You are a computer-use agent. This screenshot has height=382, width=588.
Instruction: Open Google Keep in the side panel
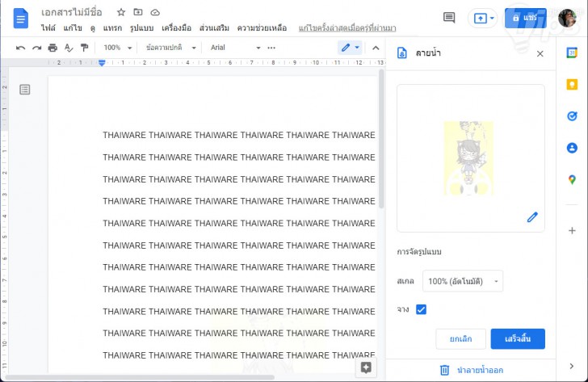click(572, 84)
